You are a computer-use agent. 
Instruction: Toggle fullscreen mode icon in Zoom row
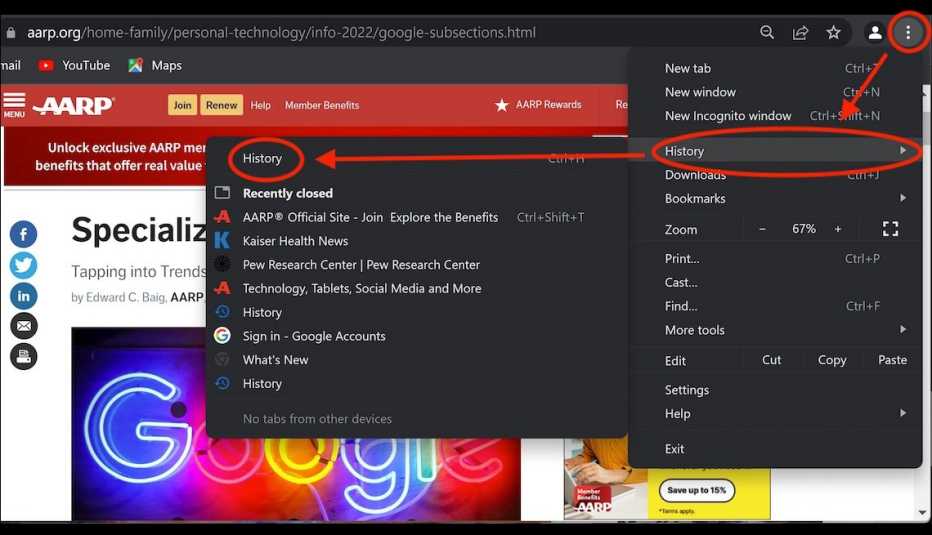point(890,229)
